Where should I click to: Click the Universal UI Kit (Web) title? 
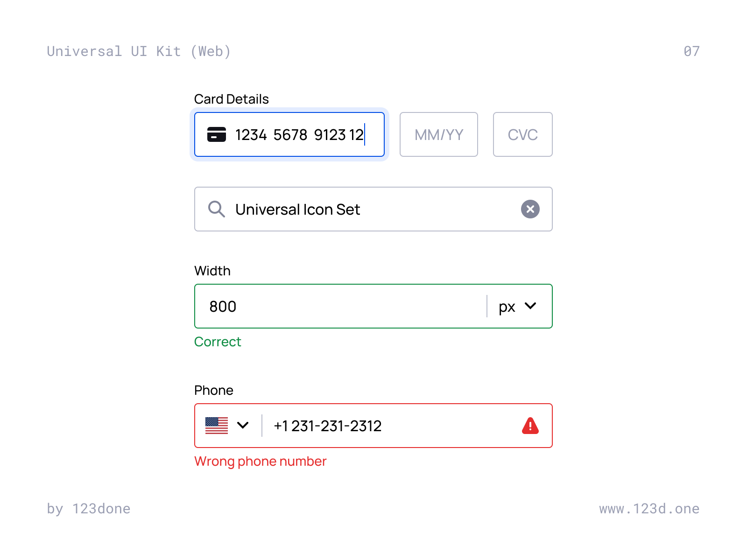click(139, 51)
